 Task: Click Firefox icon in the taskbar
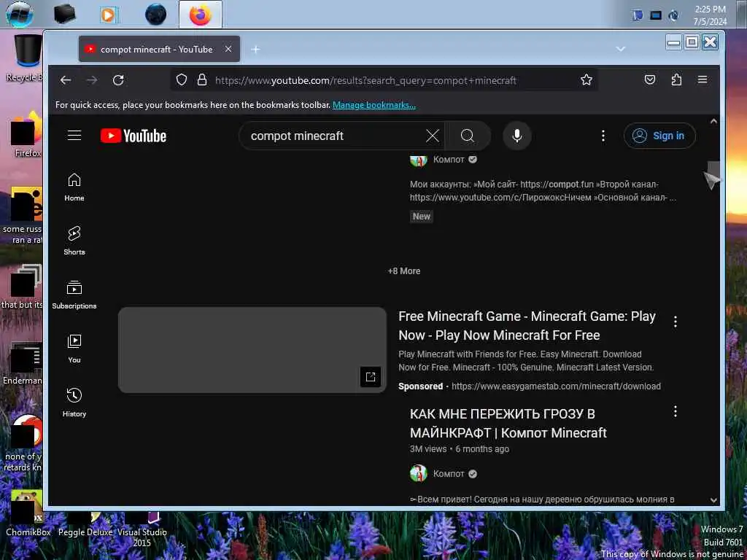coord(200,15)
